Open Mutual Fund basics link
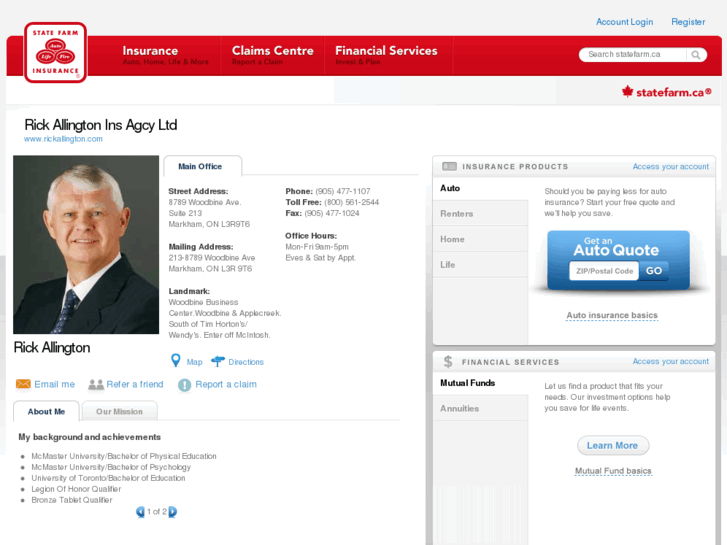Image resolution: width=727 pixels, height=545 pixels. click(x=613, y=471)
